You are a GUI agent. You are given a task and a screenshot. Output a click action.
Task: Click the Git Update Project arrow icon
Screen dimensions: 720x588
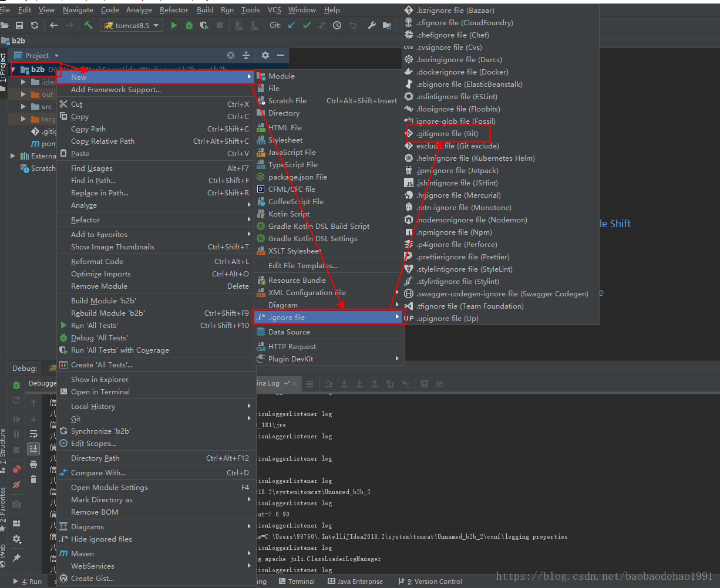[x=292, y=25]
